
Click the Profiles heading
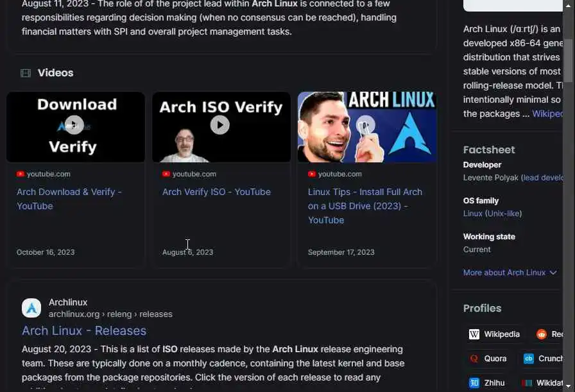tap(482, 309)
